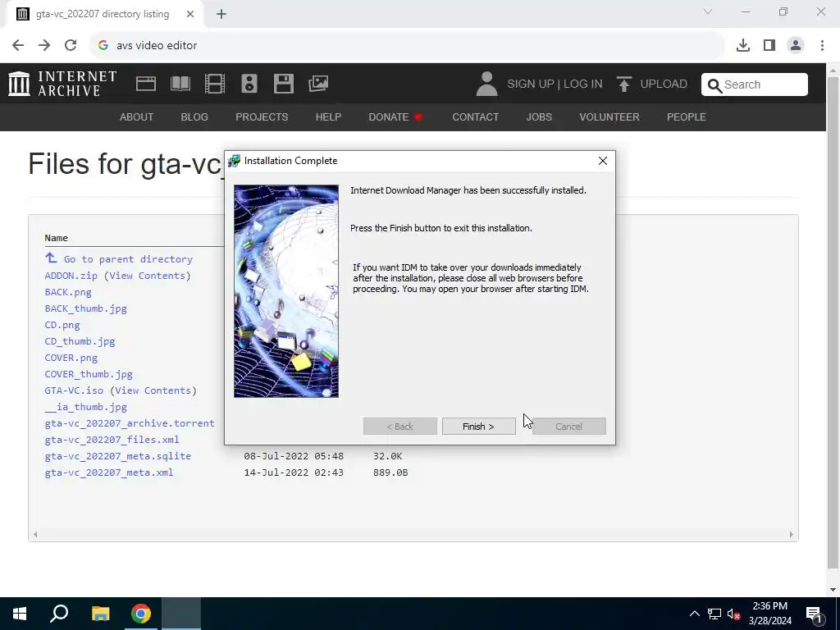Open the CONTACT menu item
This screenshot has height=630, width=840.
(475, 116)
